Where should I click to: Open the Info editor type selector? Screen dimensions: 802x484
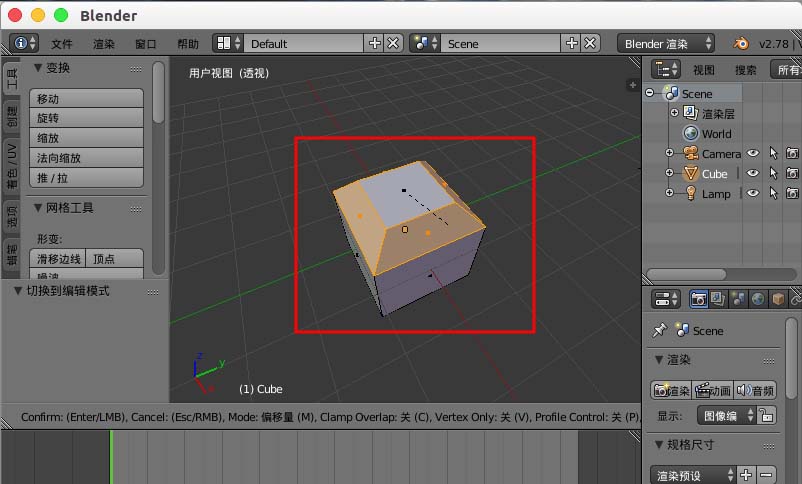24,43
